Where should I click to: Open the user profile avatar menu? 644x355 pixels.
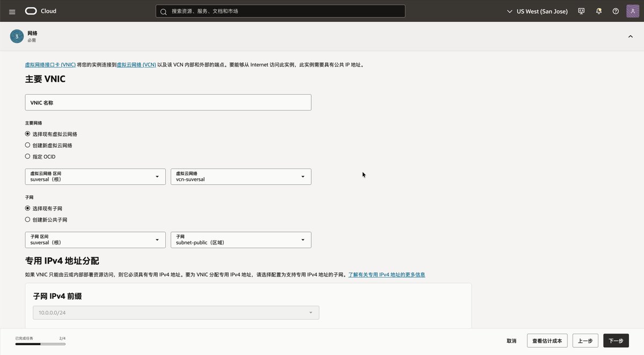point(633,11)
